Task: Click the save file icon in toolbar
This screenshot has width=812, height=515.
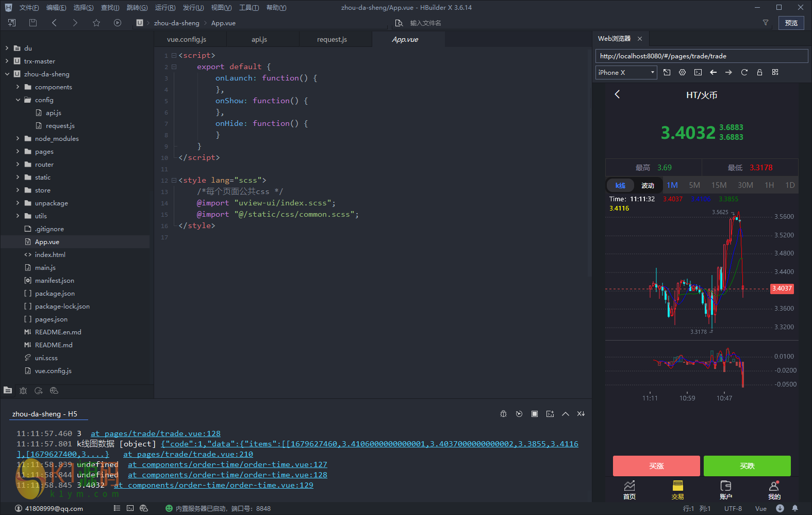Action: [33, 23]
